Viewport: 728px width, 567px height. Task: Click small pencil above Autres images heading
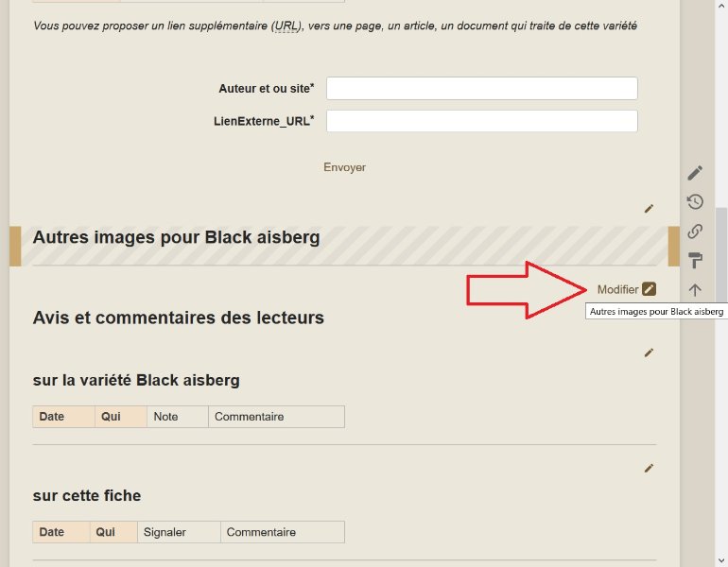[x=649, y=209]
